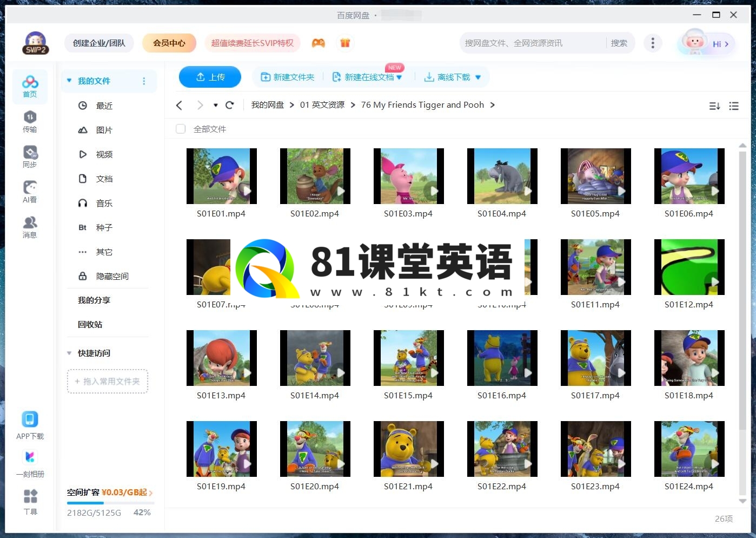Collapse the 快捷访问 section
The height and width of the screenshot is (538, 756).
tap(69, 353)
